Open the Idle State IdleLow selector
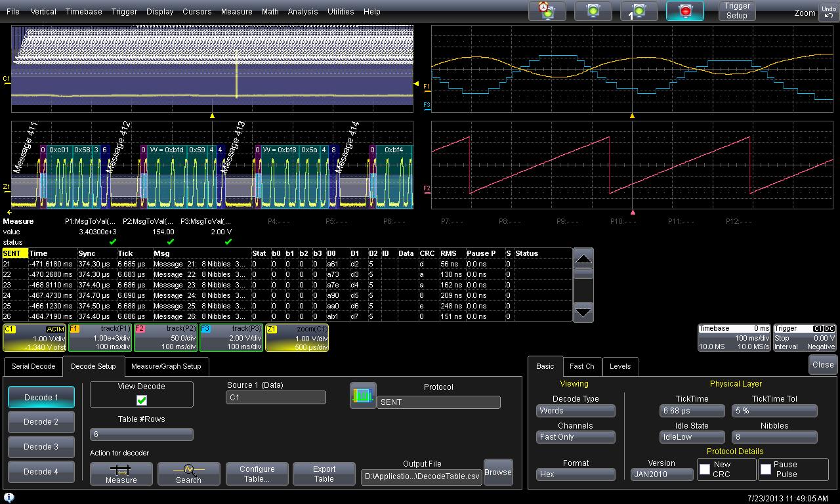 coord(692,437)
